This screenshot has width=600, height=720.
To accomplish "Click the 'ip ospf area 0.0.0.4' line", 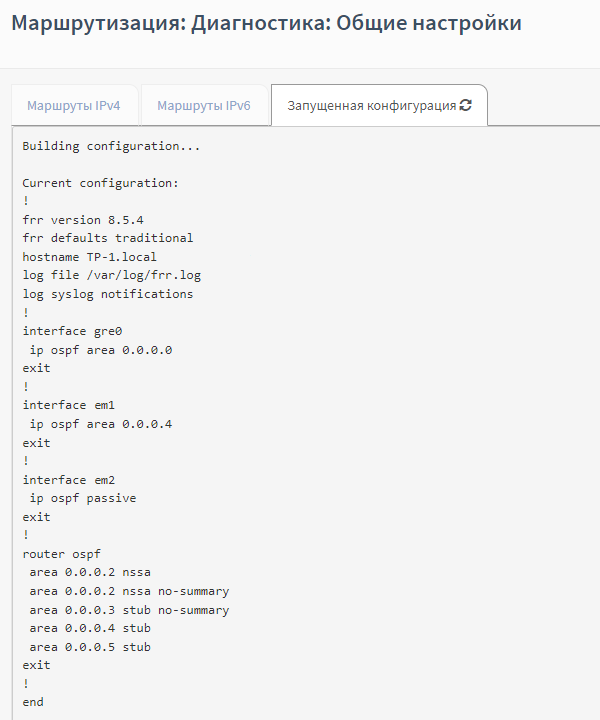I will (x=101, y=424).
